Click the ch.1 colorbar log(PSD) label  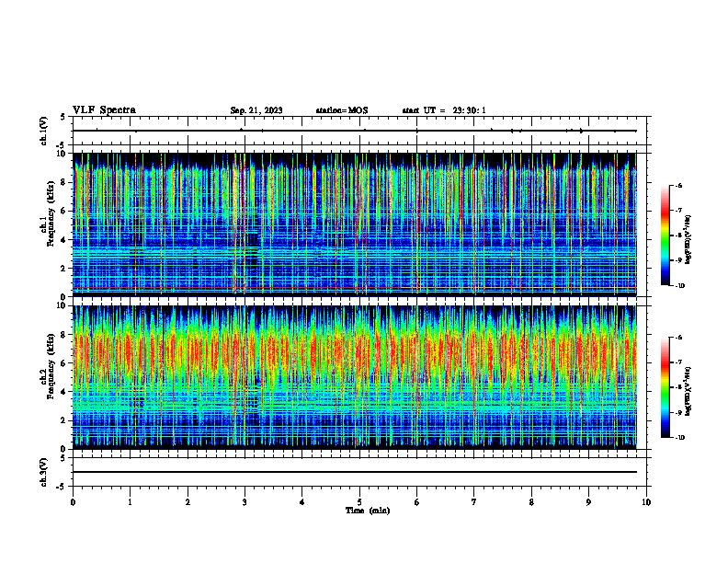coord(688,239)
